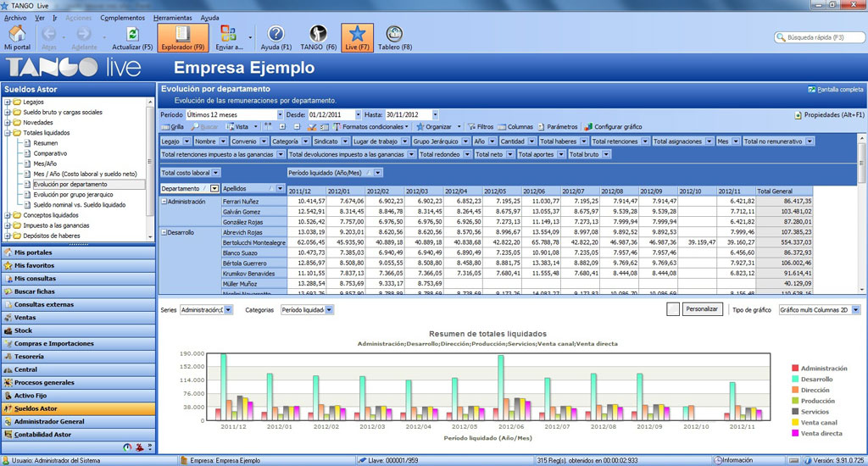Click Pantalla completa fullscreen link
This screenshot has height=466, width=868.
point(835,89)
